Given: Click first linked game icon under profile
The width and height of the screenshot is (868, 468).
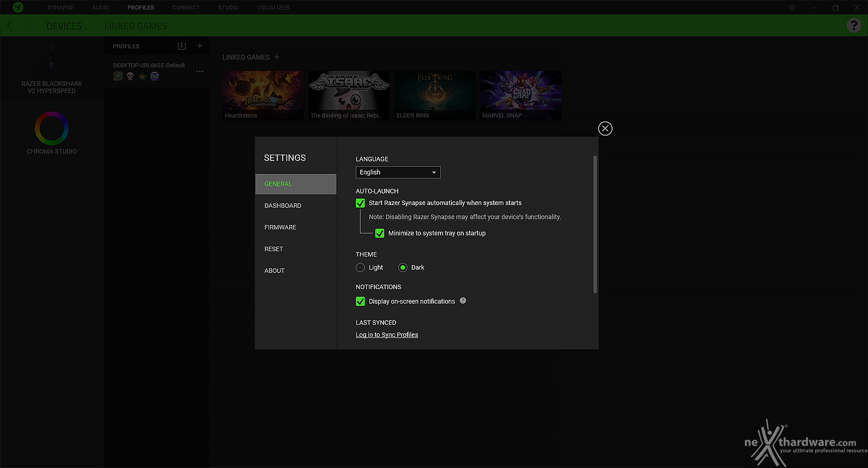Looking at the screenshot, I should tap(118, 76).
